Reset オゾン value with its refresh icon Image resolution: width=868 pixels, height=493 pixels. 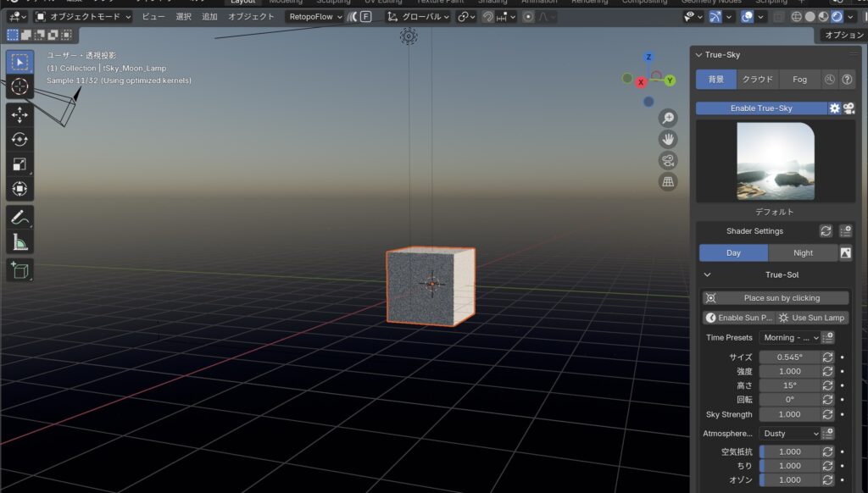pyautogui.click(x=827, y=479)
